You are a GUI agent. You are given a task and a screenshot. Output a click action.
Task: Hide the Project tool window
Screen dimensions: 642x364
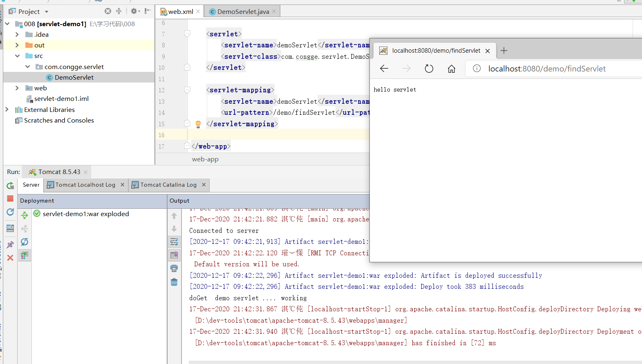pyautogui.click(x=148, y=11)
